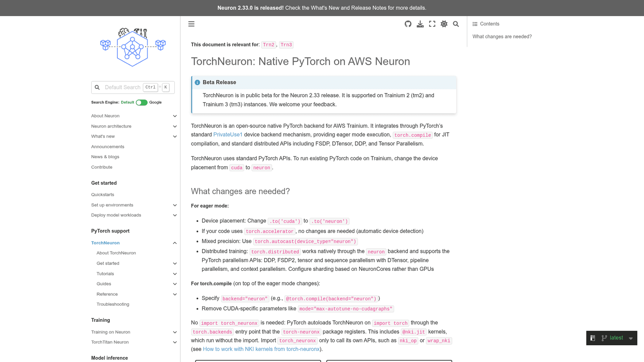Expand Set up environments chevron
644x362 pixels.
point(175,205)
